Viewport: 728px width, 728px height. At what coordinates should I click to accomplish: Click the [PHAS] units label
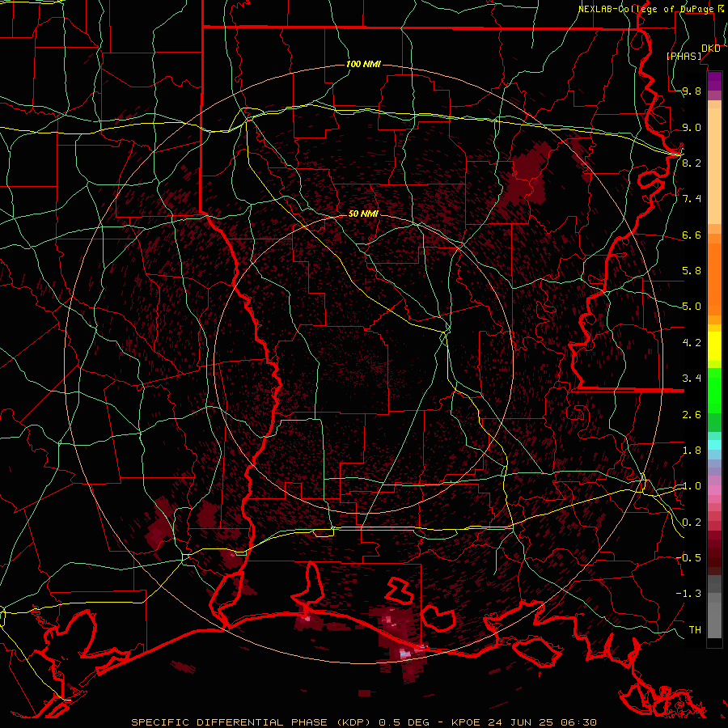(x=684, y=57)
